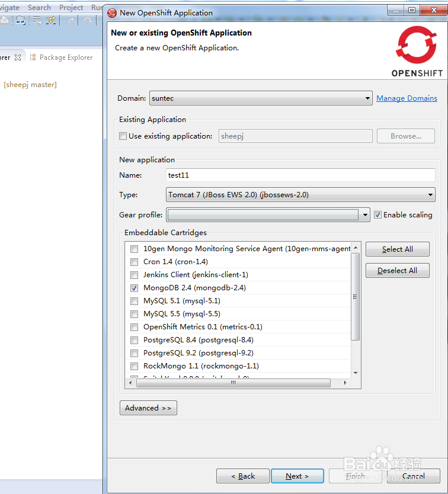Click cartridge list scroll down arrow
This screenshot has width=448, height=494.
[356, 373]
